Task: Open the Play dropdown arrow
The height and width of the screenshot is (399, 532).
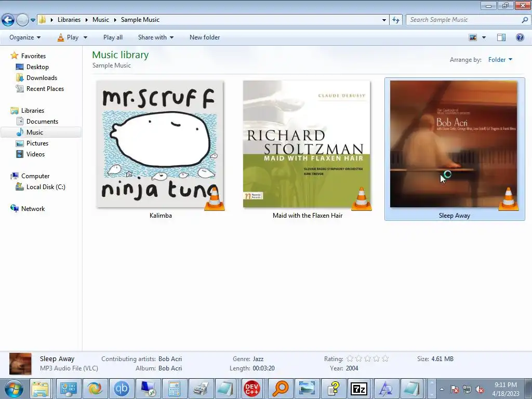Action: [85, 37]
